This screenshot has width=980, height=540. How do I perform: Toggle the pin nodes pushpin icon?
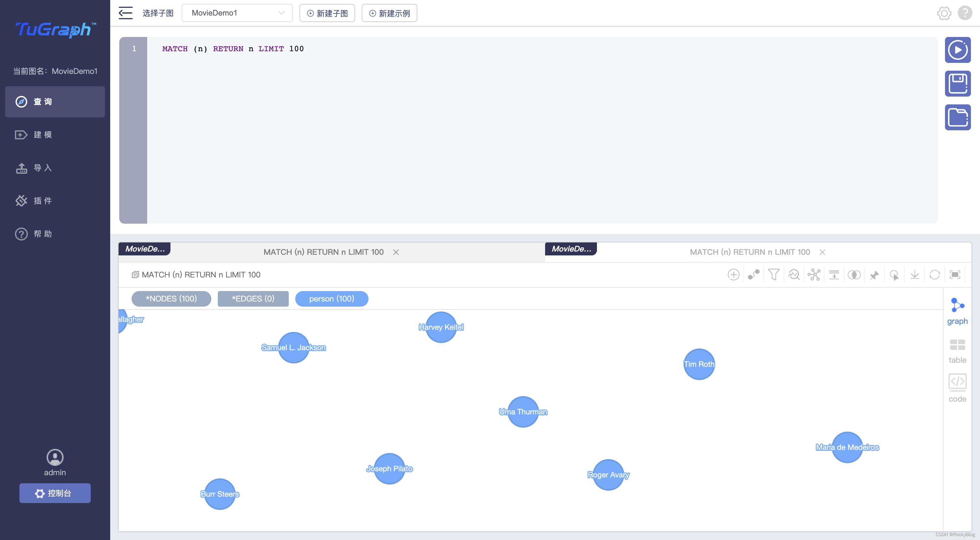click(x=874, y=275)
